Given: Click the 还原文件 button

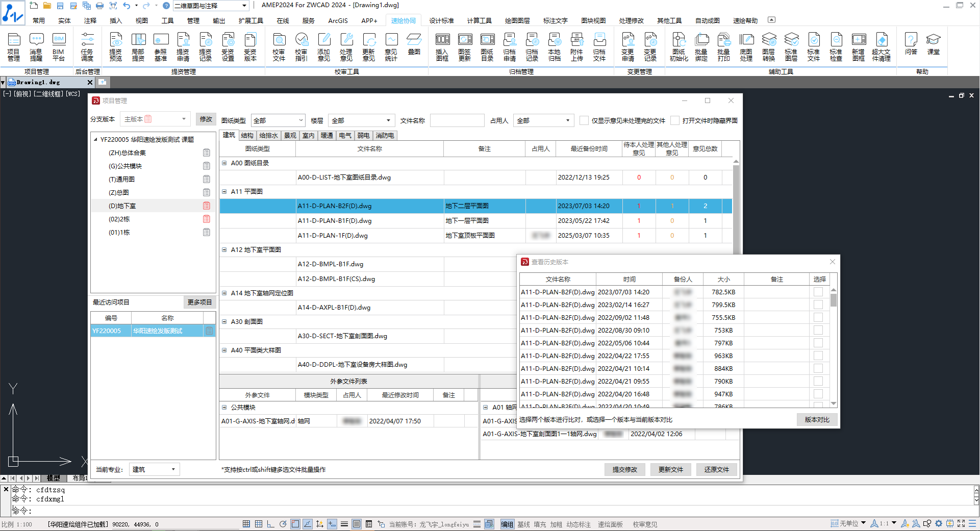Looking at the screenshot, I should click(x=717, y=469).
